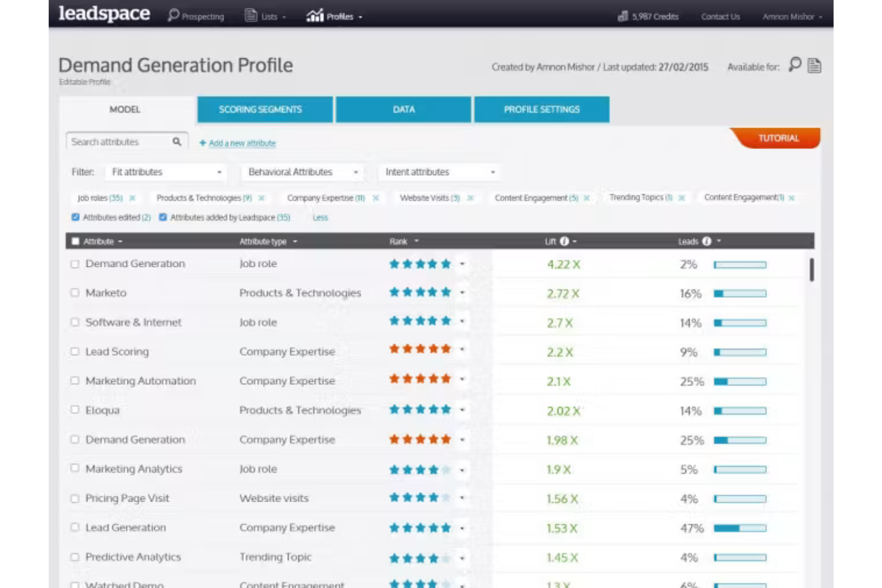Open rank dropdown arrow for Marketing Automation row
This screenshot has height=588, width=882.
(462, 379)
